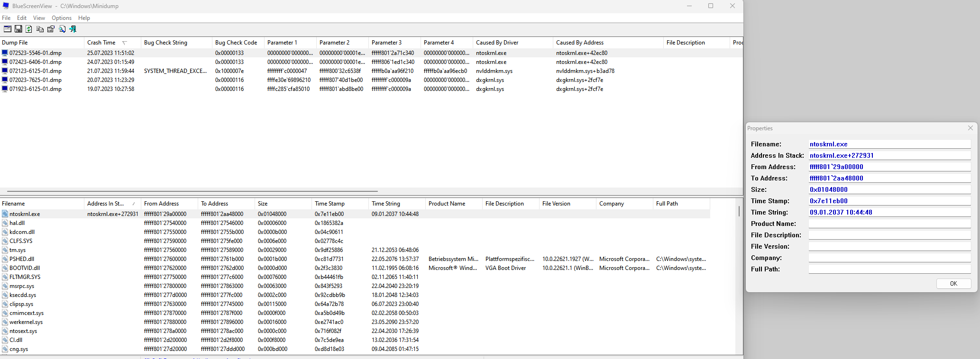Click the file icon beside tm.sys

[5, 250]
